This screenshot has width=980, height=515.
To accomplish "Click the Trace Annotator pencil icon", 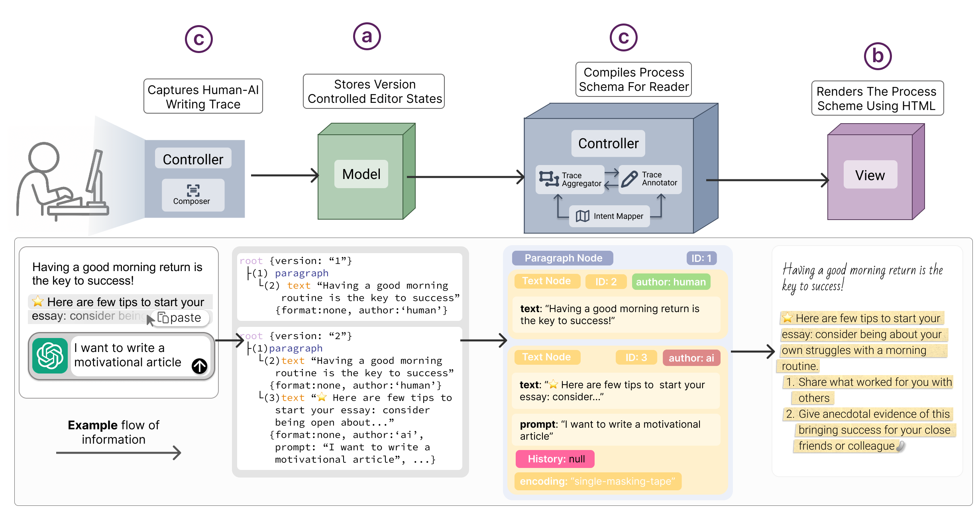I will [x=629, y=179].
